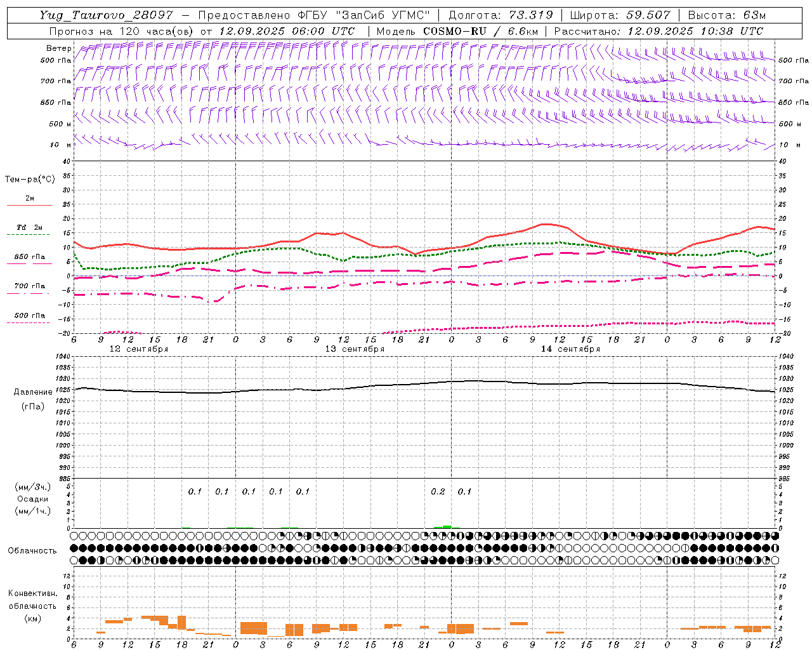Click the 'Ветер' wind panel label
Viewport: 812px width, 650px height.
pos(58,48)
